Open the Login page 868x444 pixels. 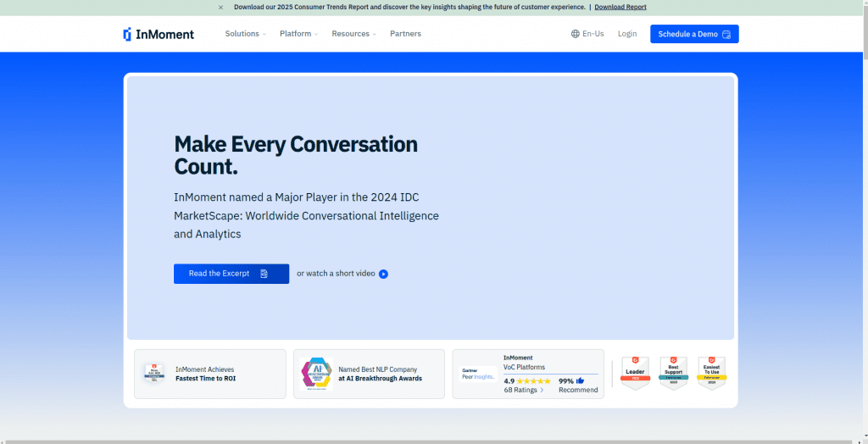pyautogui.click(x=627, y=34)
